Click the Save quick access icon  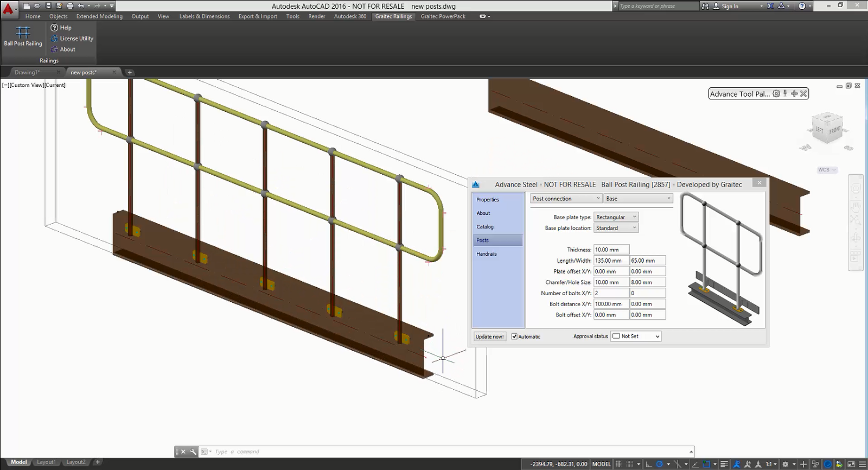point(48,6)
